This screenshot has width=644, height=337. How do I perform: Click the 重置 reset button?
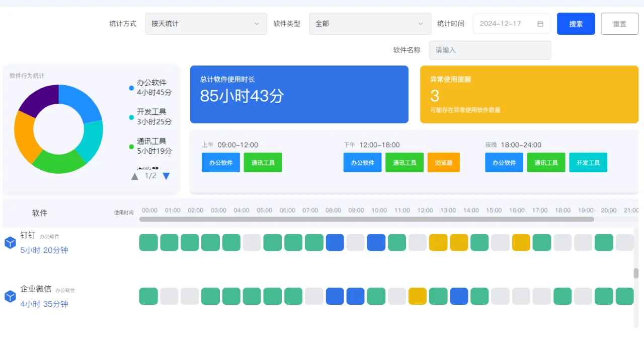619,23
